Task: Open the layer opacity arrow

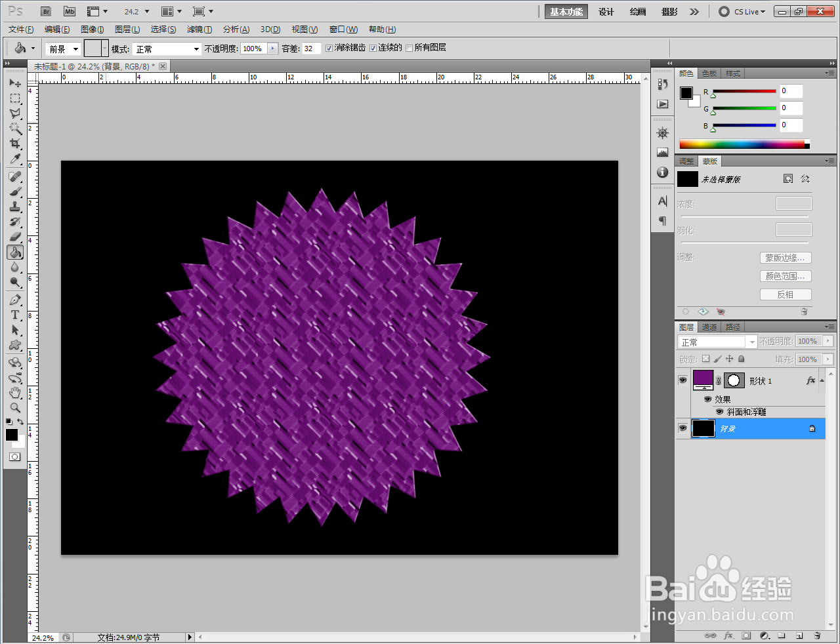Action: [828, 341]
